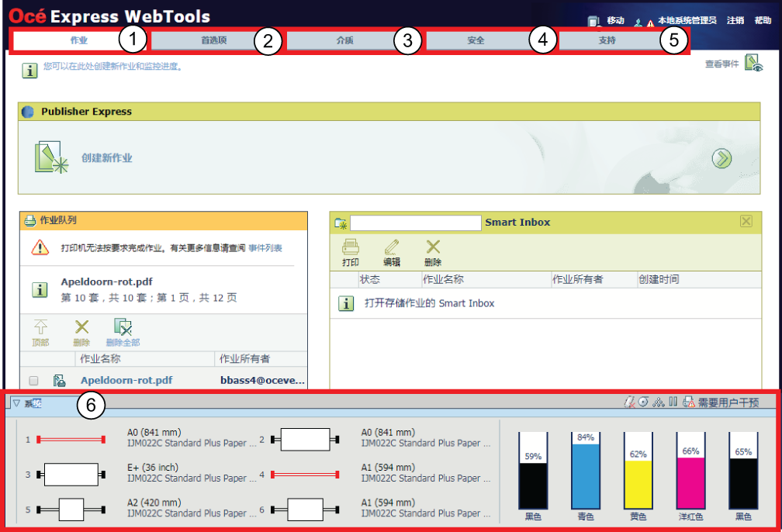
Task: Sort queue by 作业名称 column
Action: [x=100, y=359]
